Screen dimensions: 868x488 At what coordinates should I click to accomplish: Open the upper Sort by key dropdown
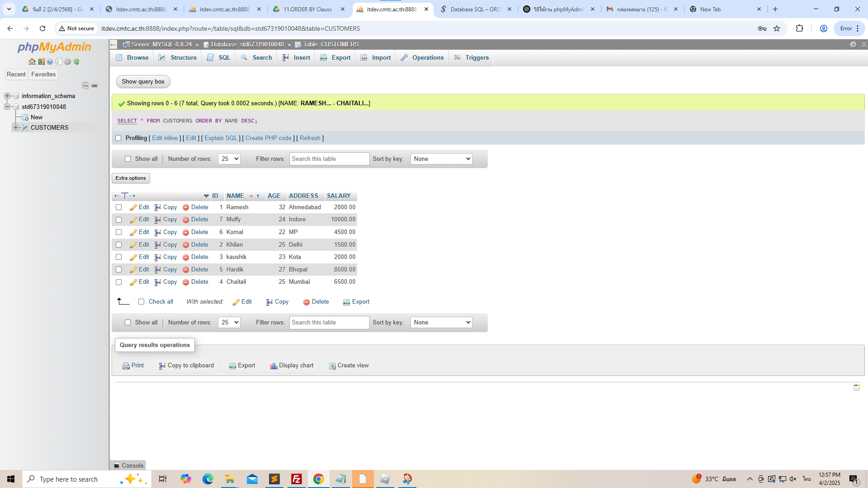pyautogui.click(x=441, y=159)
